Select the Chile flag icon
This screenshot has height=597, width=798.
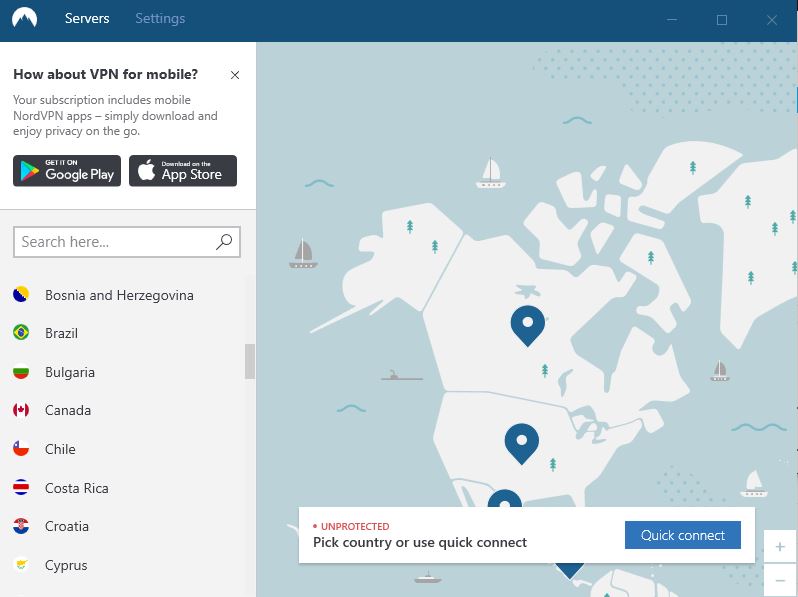click(21, 449)
